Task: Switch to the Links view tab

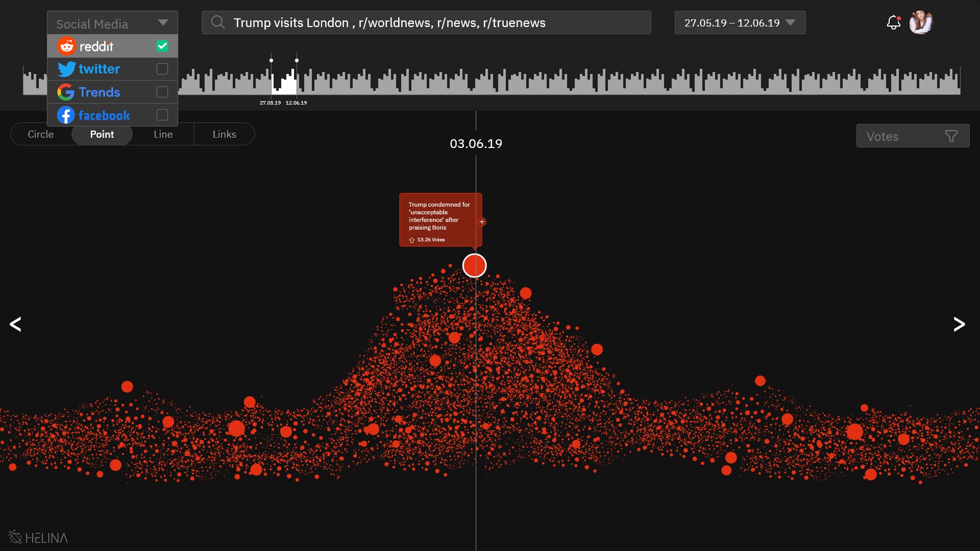Action: (x=224, y=134)
